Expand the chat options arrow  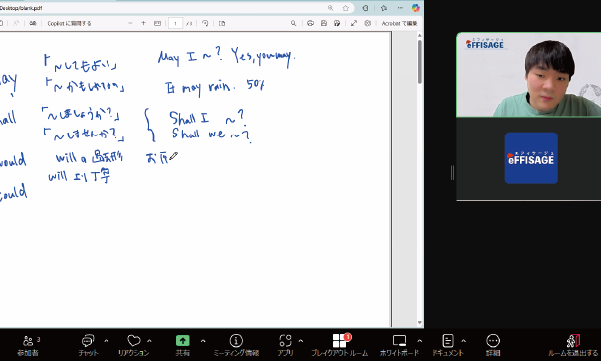tap(106, 340)
